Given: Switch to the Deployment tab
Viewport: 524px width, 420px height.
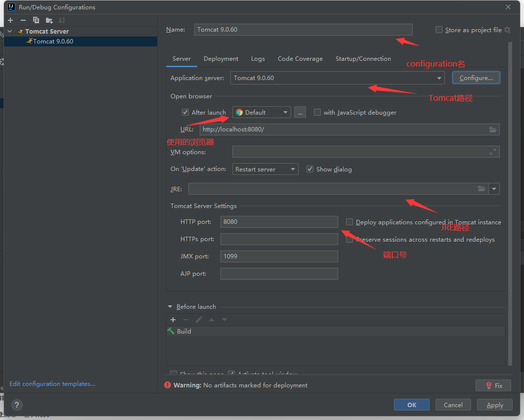Looking at the screenshot, I should pos(221,59).
